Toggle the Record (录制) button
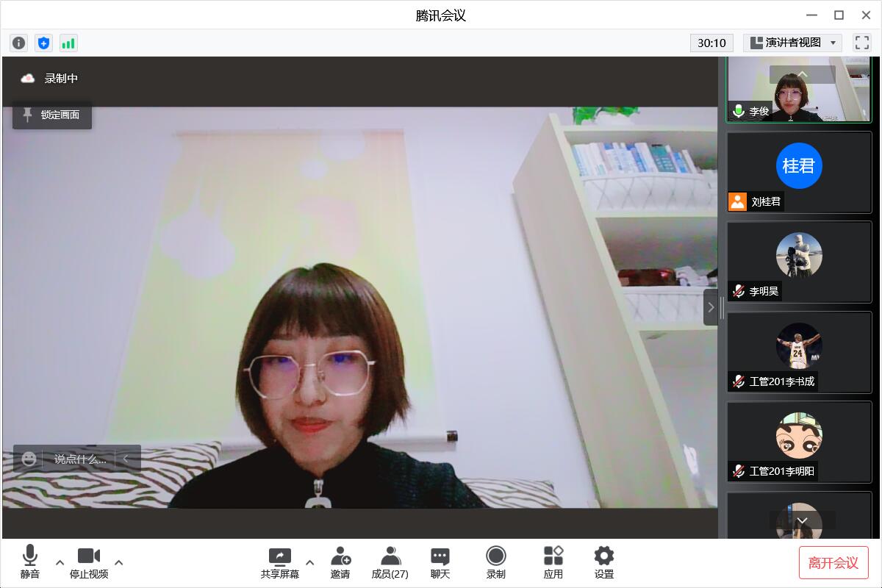 (496, 562)
